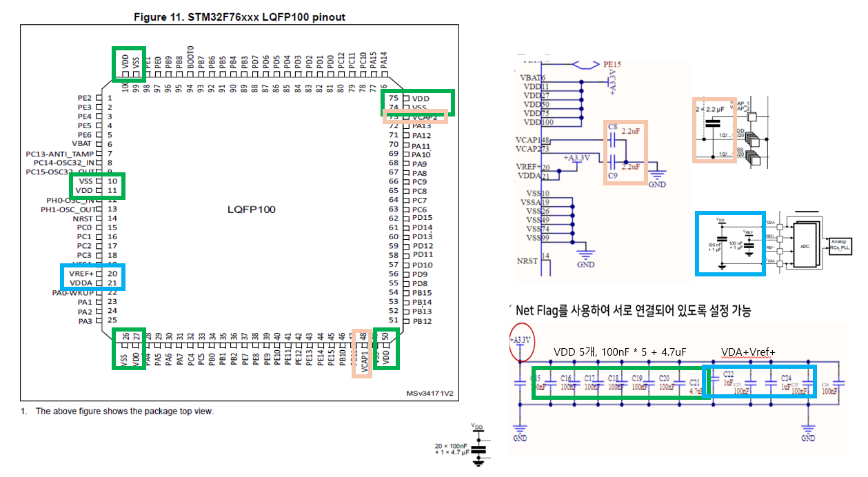This screenshot has width=868, height=477.
Task: Click the 'PD14' pin label
Action: point(422,227)
